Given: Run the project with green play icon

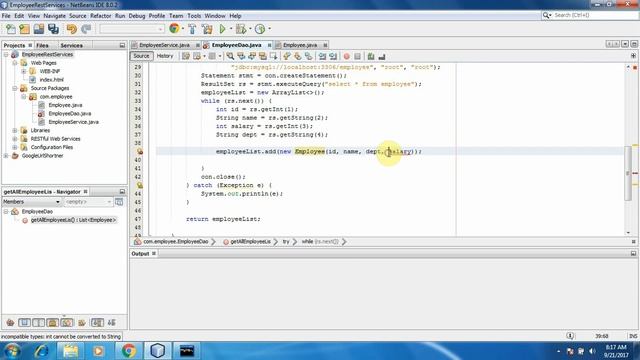Looking at the screenshot, I should point(222,29).
